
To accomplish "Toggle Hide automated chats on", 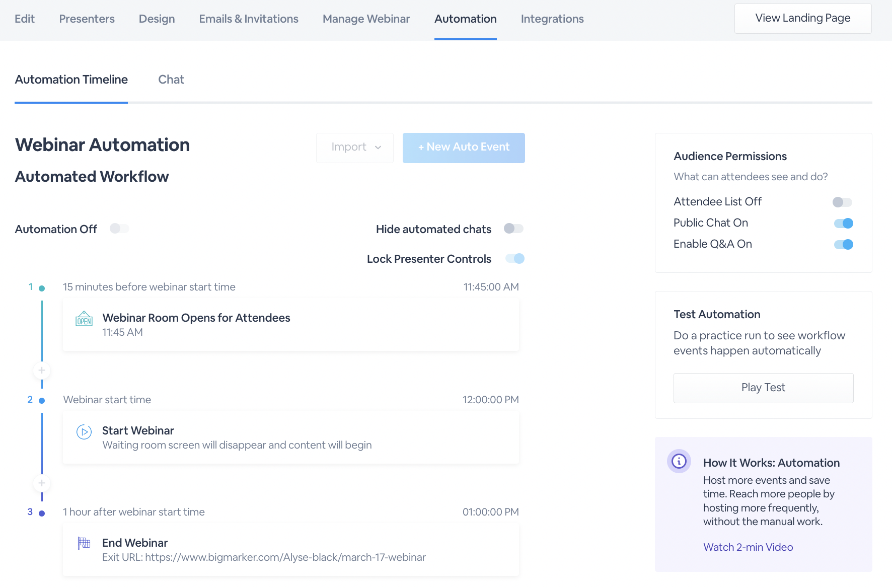I will tap(514, 229).
